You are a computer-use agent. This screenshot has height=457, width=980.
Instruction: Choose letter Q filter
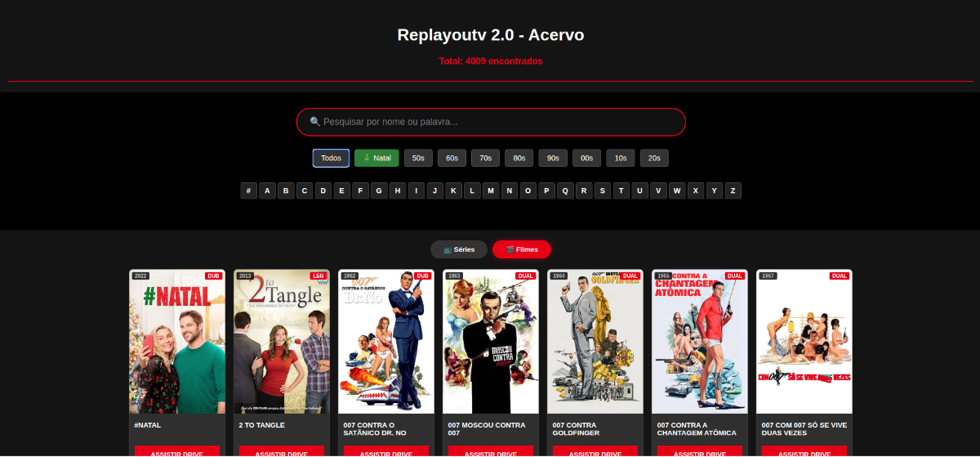[x=565, y=190]
